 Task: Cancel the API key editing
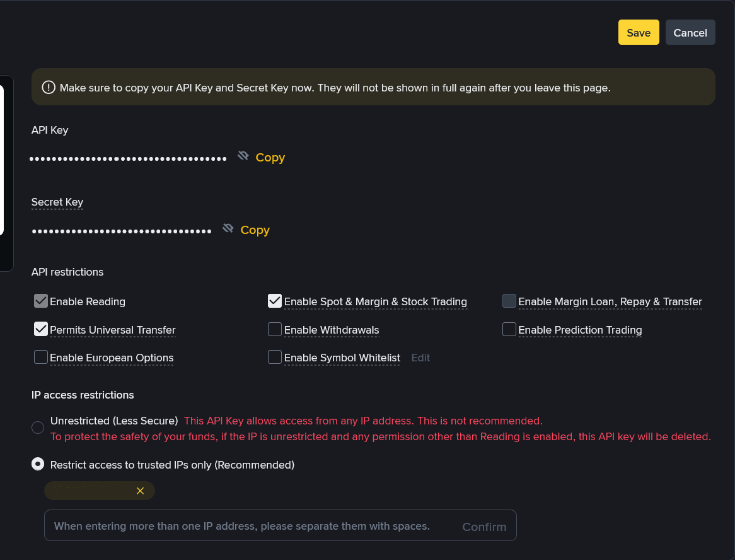point(690,32)
